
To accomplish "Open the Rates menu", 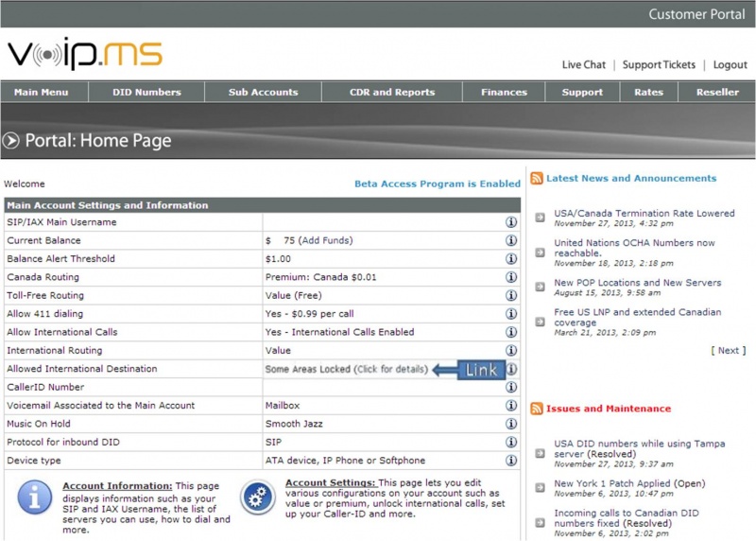I will pos(648,92).
